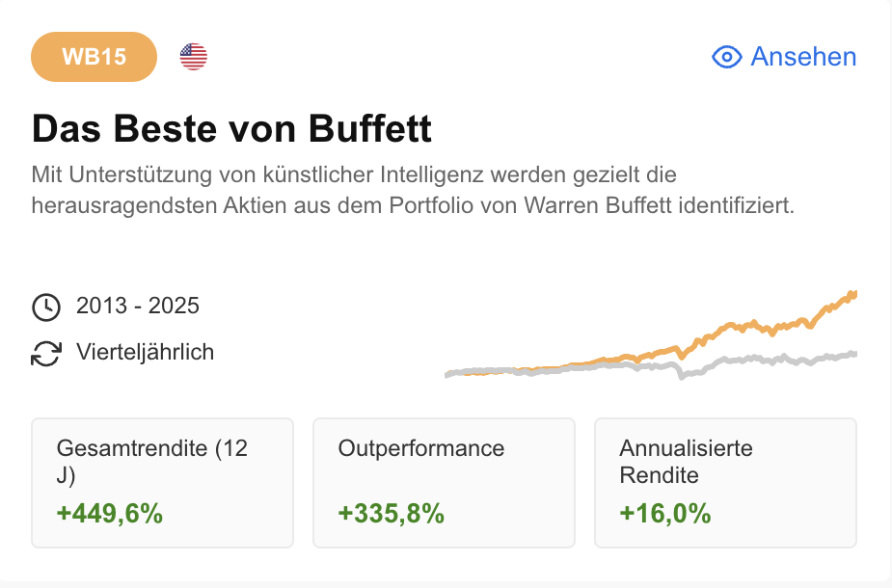Click the eye icon beside Ansehen
The height and width of the screenshot is (588, 892).
click(x=726, y=57)
